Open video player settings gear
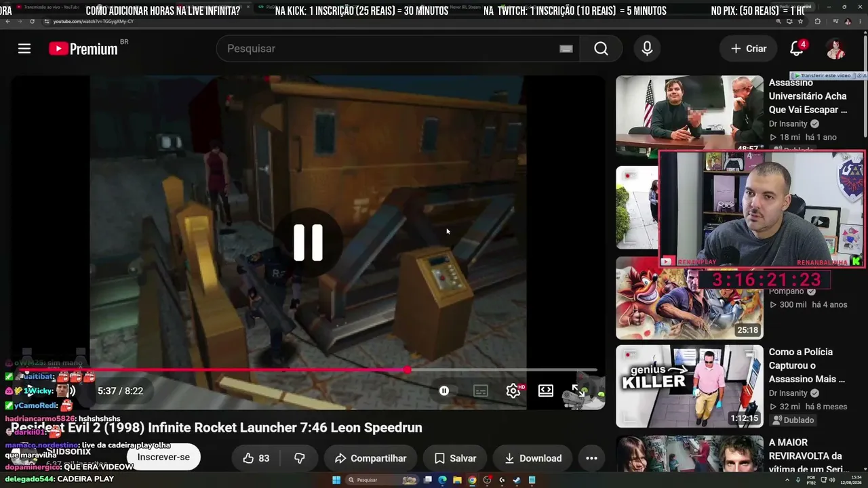The width and height of the screenshot is (868, 488). point(513,390)
